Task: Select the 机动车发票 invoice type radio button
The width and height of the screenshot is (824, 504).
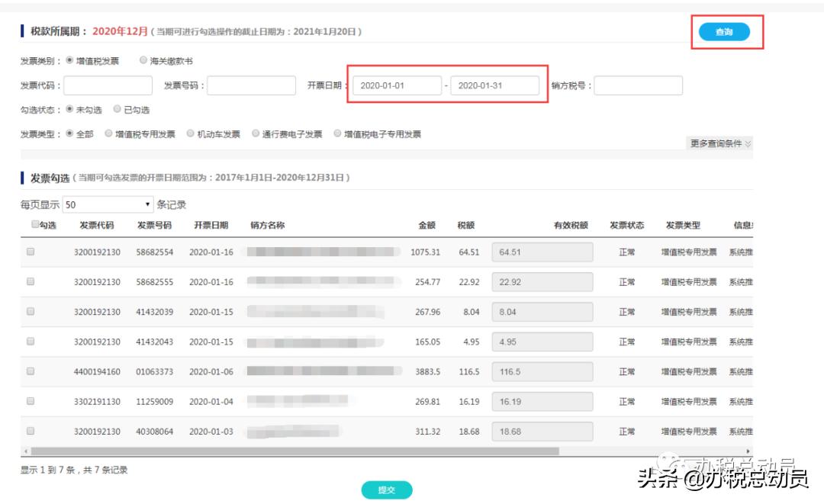Action: pos(191,133)
